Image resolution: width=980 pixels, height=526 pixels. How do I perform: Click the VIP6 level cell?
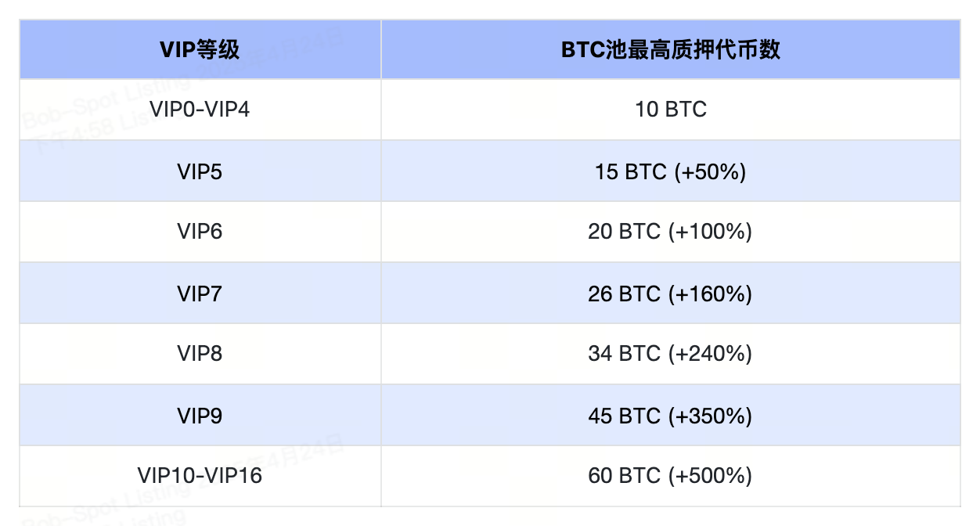pyautogui.click(x=200, y=232)
